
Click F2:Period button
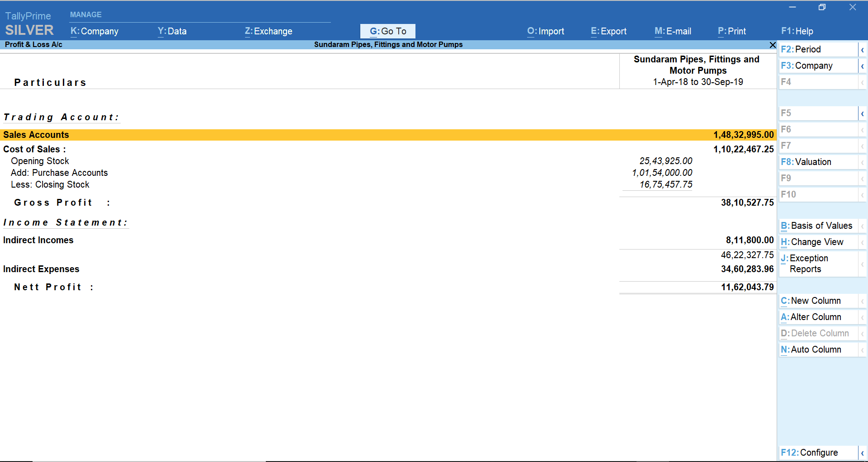pyautogui.click(x=818, y=49)
